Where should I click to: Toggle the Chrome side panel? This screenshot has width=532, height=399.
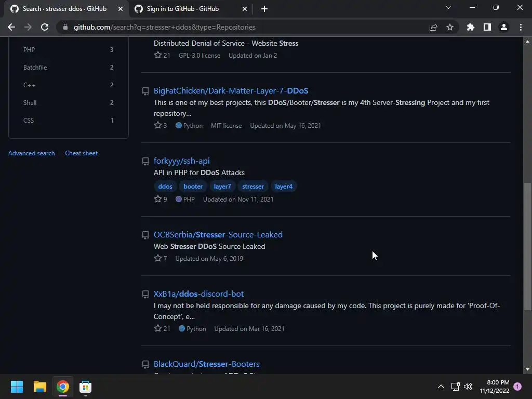487,27
